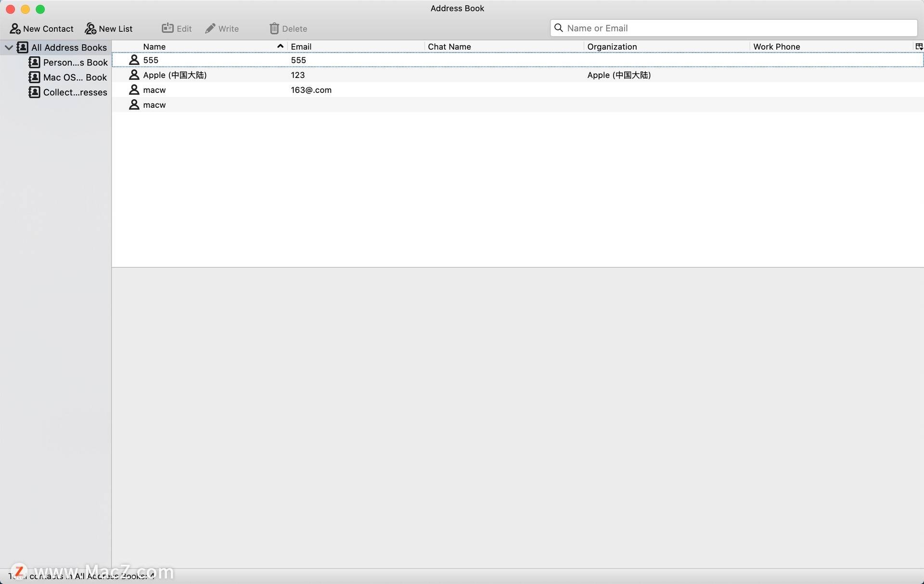Viewport: 924px width, 584px height.
Task: Click the Collect...resses book icon
Action: click(x=34, y=92)
